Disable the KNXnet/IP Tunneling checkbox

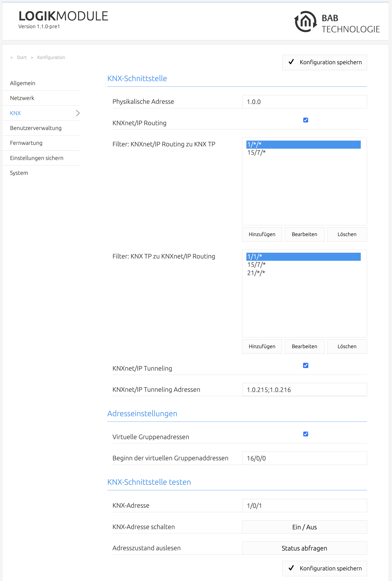306,365
